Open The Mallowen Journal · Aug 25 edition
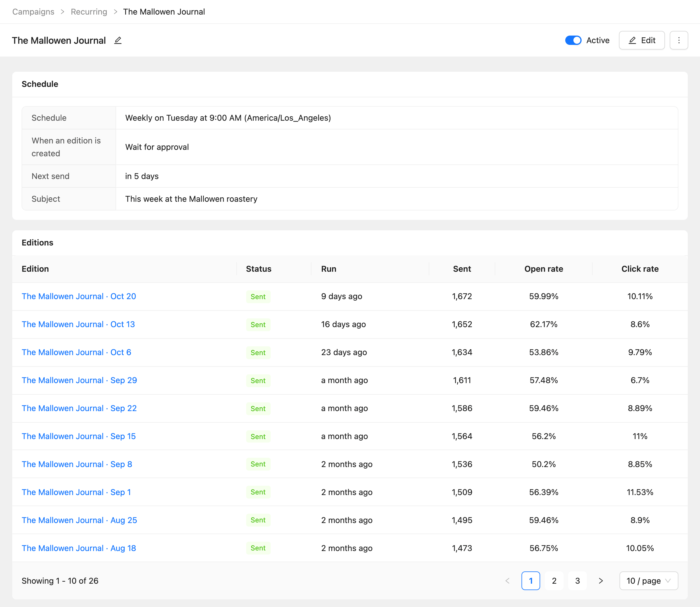The height and width of the screenshot is (607, 700). coord(79,520)
